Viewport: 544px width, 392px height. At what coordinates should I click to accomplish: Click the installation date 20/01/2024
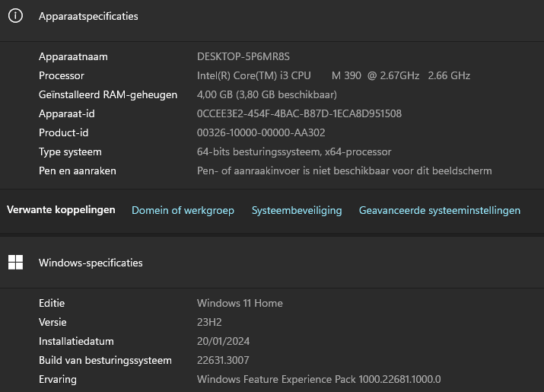223,341
